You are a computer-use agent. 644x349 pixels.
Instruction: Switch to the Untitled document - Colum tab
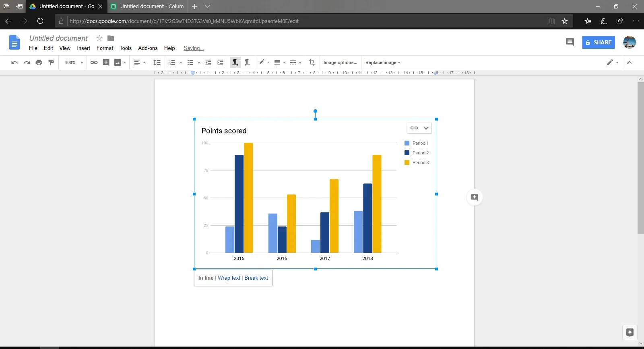[147, 6]
